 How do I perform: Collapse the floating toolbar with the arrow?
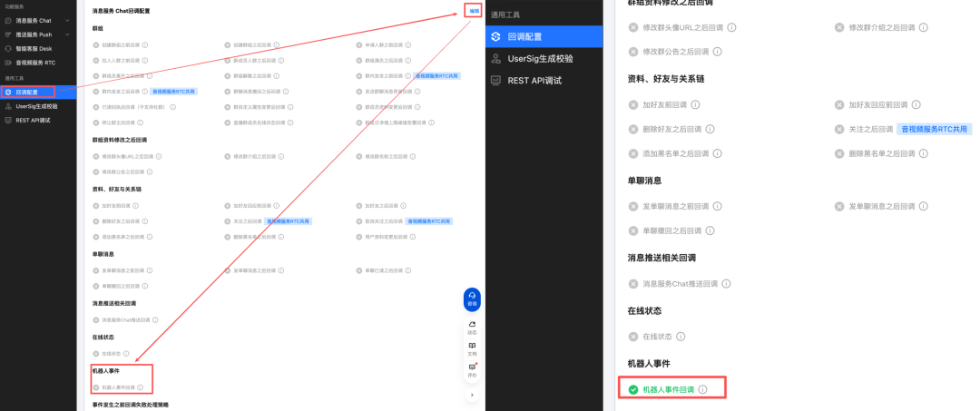click(x=472, y=396)
